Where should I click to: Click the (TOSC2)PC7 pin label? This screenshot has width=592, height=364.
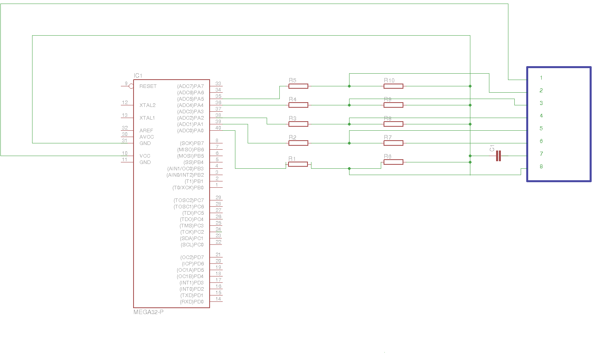tap(189, 200)
